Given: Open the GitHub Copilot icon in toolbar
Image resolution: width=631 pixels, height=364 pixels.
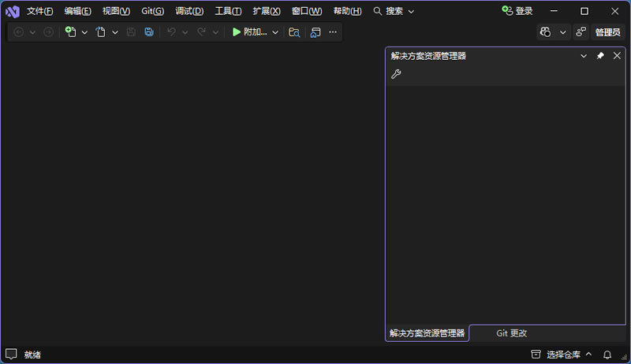Looking at the screenshot, I should [546, 32].
